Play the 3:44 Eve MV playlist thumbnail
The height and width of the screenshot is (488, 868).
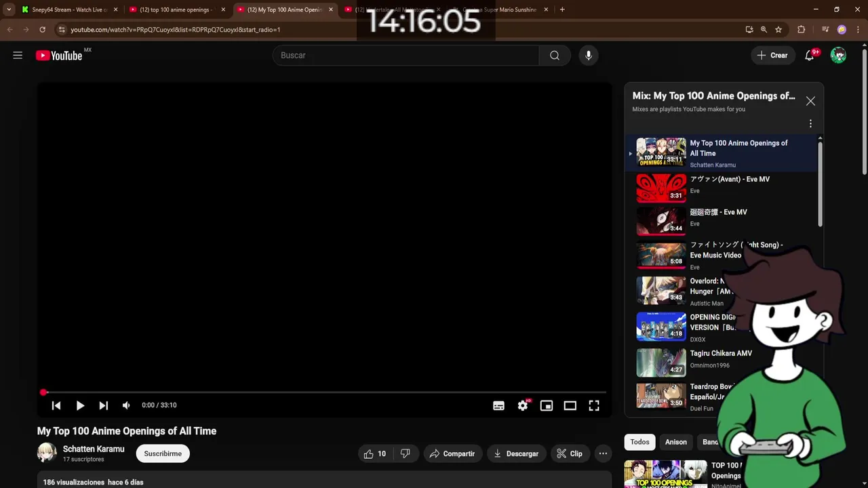661,220
